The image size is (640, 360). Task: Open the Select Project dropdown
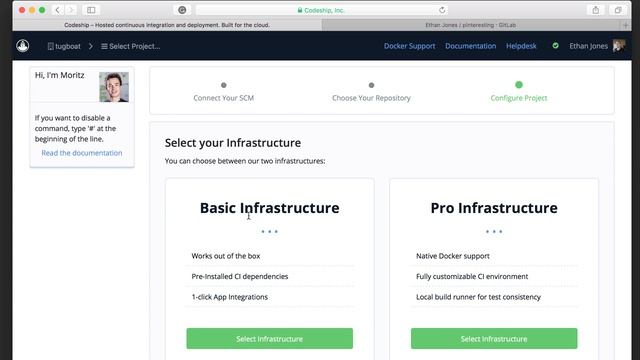click(131, 46)
